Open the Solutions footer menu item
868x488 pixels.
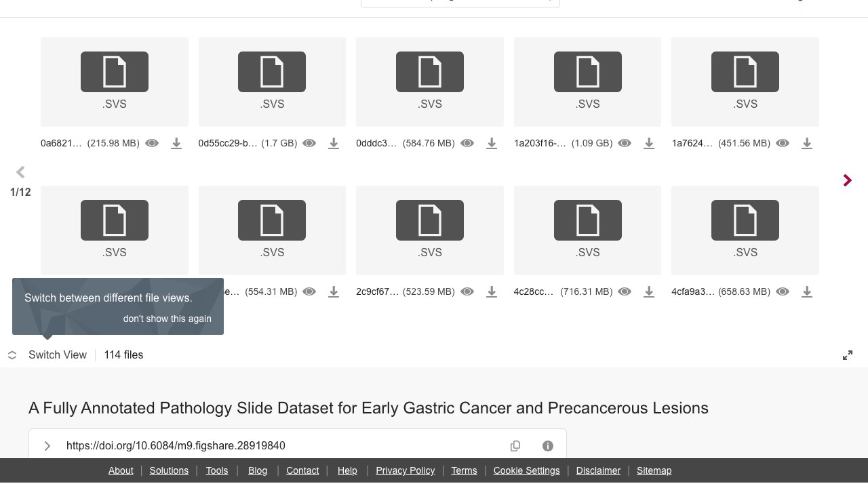tap(169, 470)
